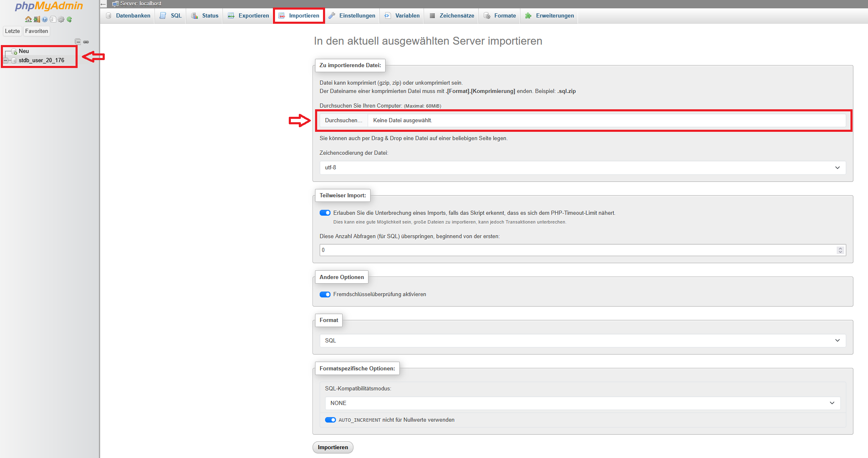Viewport: 868px width, 458px height.
Task: Click the Home icon in sidebar
Action: coord(28,19)
